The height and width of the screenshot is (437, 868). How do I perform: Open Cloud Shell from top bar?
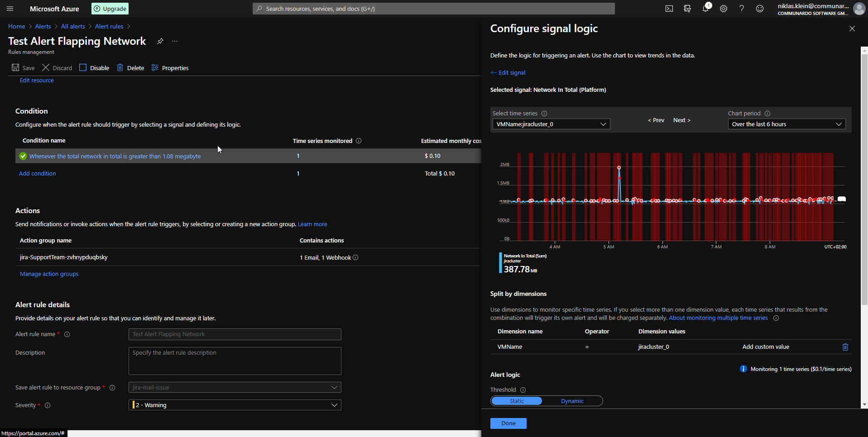(669, 9)
